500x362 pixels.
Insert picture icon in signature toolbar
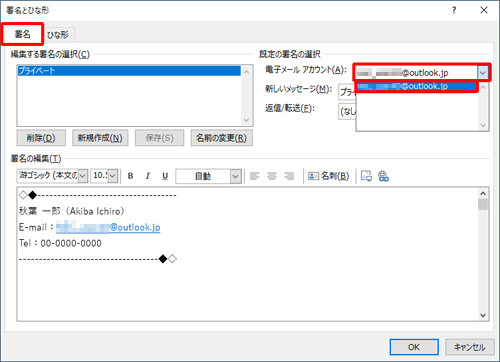pos(366,176)
